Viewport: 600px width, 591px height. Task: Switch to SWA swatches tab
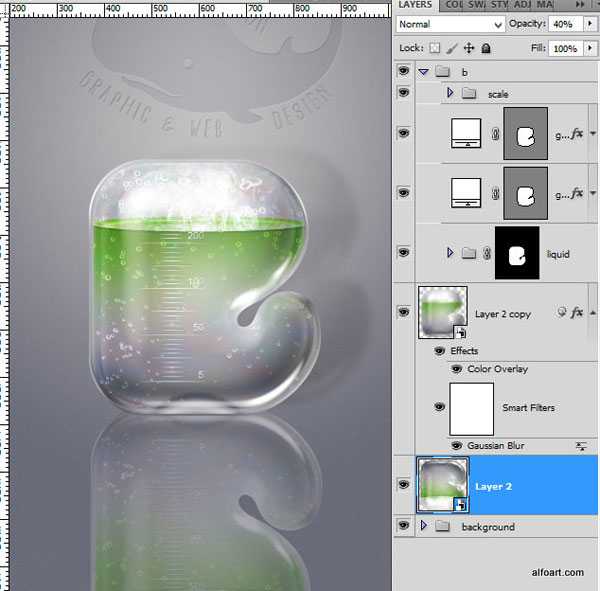point(477,5)
